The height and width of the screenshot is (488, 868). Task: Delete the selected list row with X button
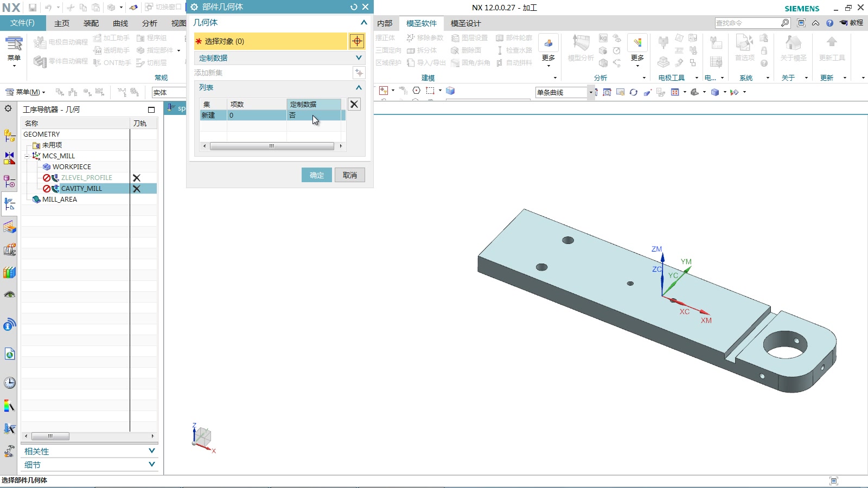[x=354, y=104]
